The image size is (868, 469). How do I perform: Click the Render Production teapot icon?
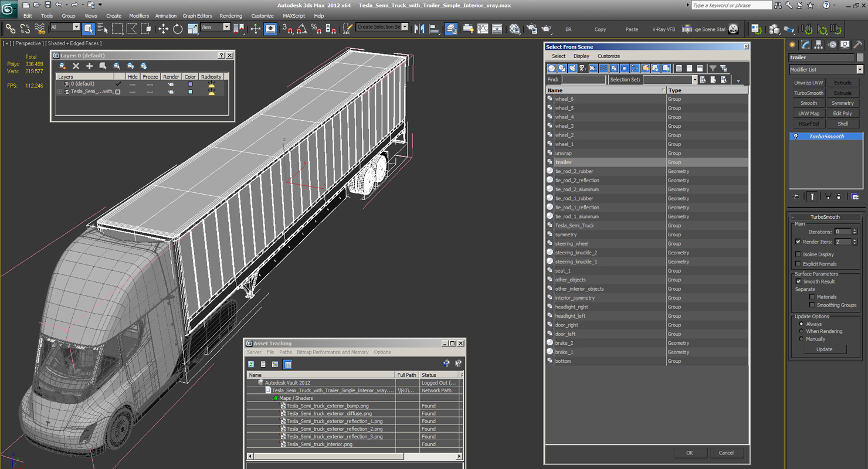[x=546, y=28]
